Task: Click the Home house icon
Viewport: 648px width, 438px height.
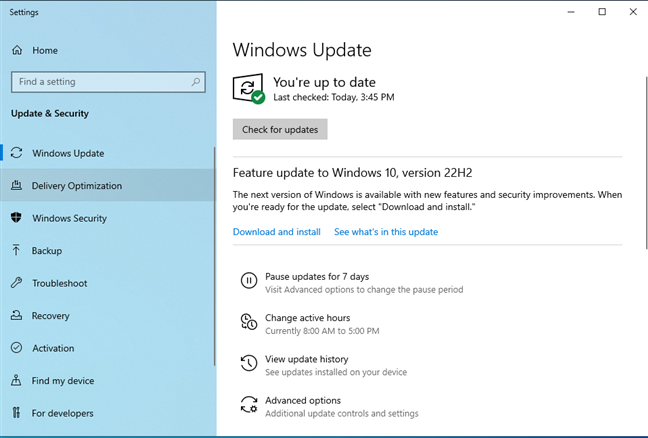Action: (17, 50)
